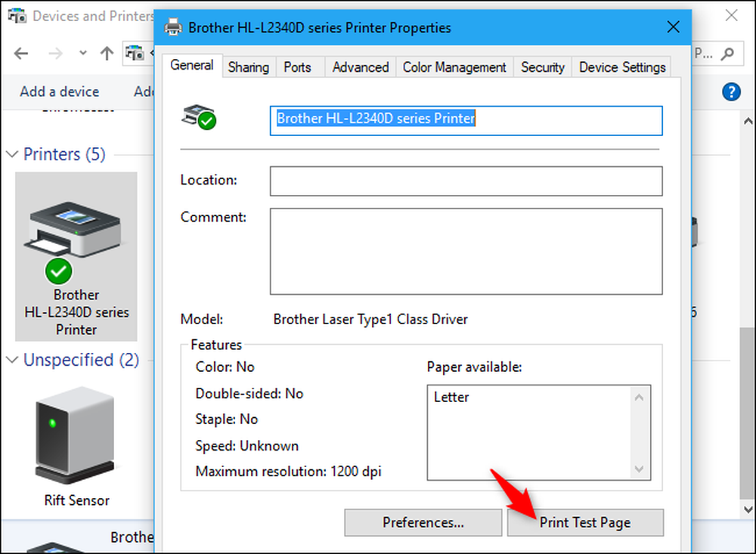
Task: Switch to the Sharing tab
Action: [249, 67]
